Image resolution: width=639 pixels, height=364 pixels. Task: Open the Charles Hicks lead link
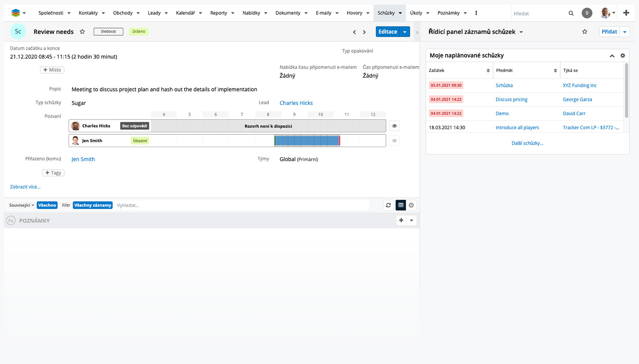[296, 103]
